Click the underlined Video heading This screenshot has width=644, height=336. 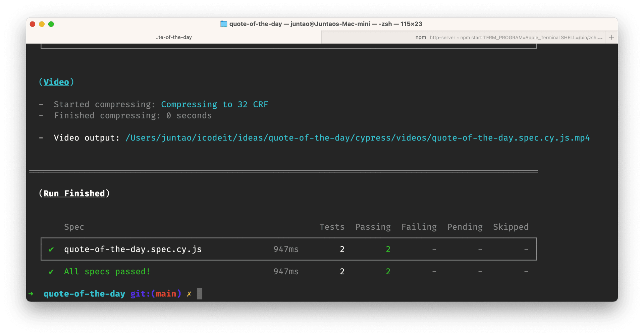[x=56, y=82]
